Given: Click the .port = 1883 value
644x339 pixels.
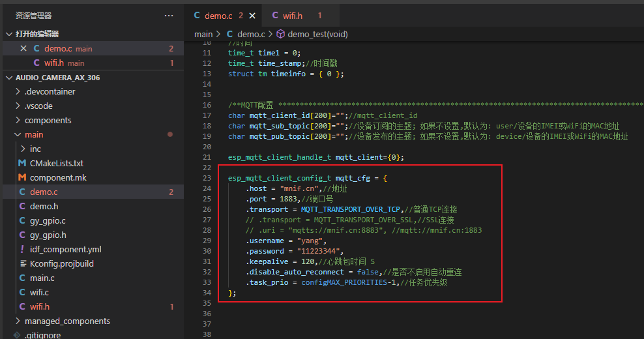Looking at the screenshot, I should click(x=288, y=199).
